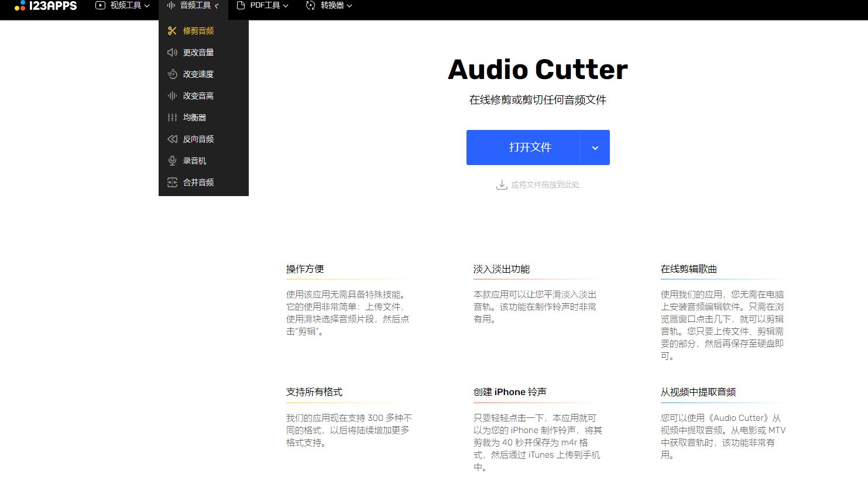
Task: Collapse the 音频工具 menu
Action: [x=193, y=5]
